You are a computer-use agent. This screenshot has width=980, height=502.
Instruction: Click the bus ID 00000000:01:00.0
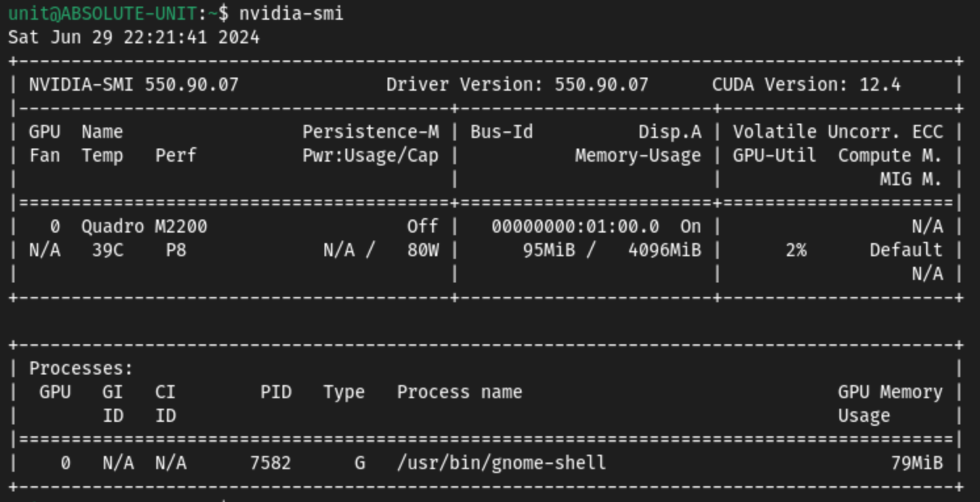[x=575, y=227]
